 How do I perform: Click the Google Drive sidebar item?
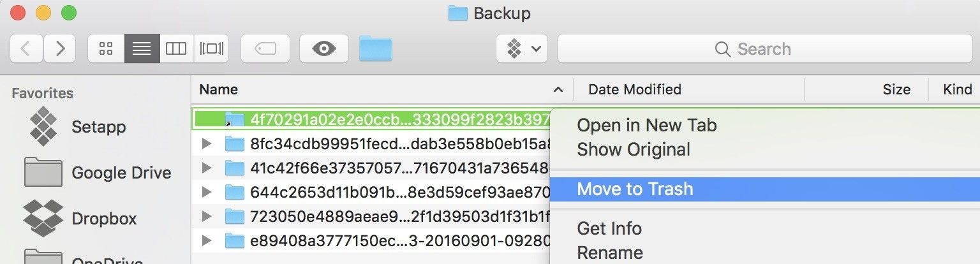(121, 173)
